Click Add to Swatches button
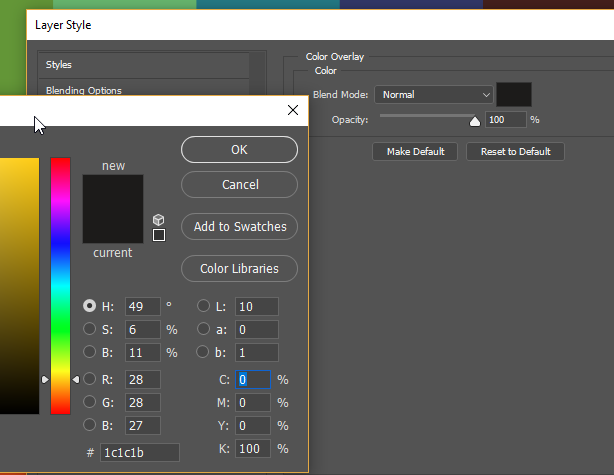 239,226
